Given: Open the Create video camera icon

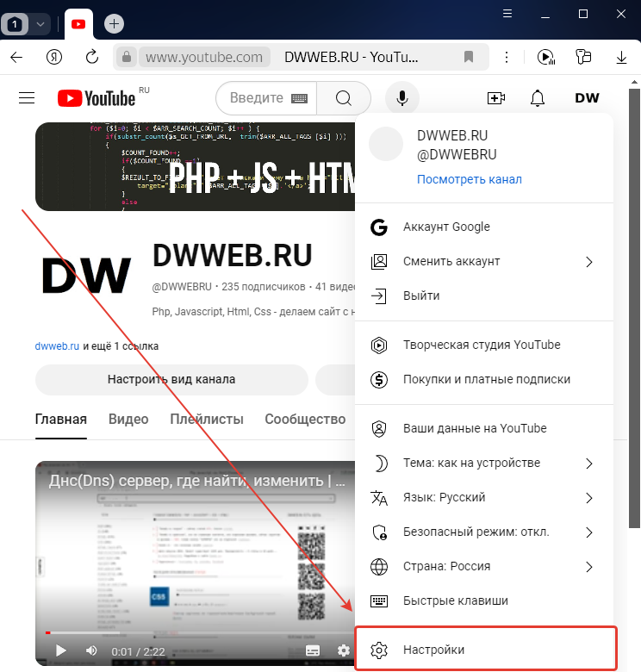Looking at the screenshot, I should pyautogui.click(x=496, y=98).
